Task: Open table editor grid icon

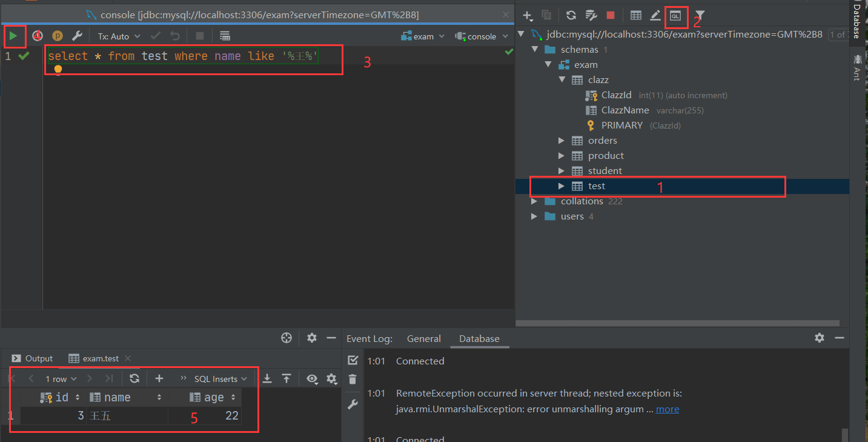Action: (x=636, y=16)
